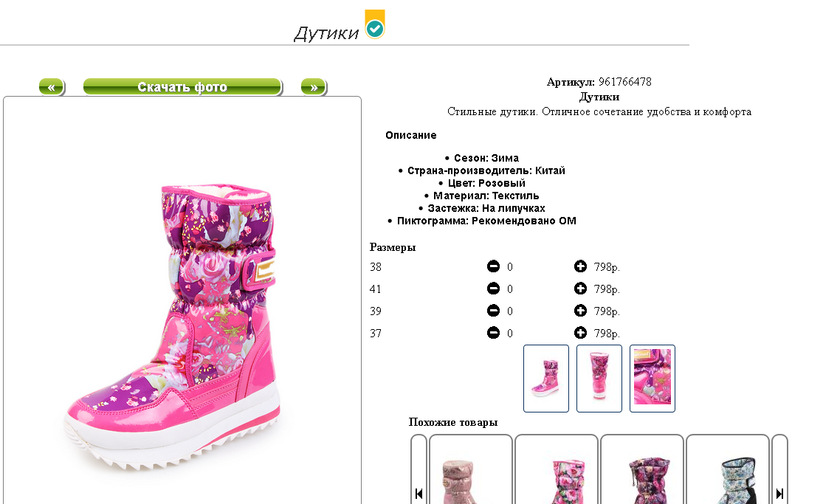
Task: Add one pair of size 37
Action: coord(580,333)
